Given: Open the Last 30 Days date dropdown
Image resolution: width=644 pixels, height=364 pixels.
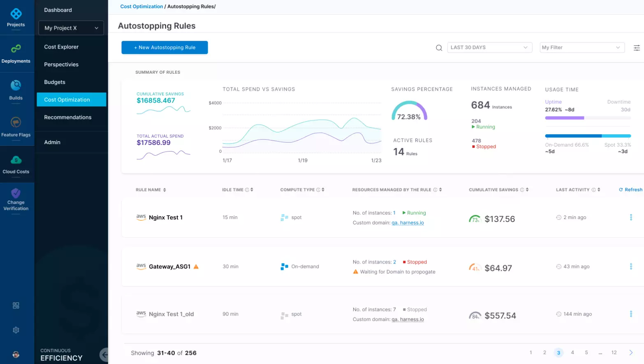Looking at the screenshot, I should point(489,47).
